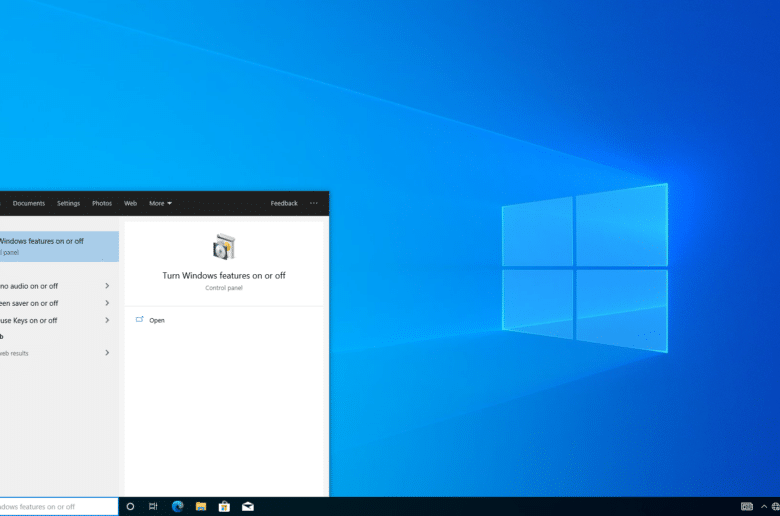The image size is (780, 516).
Task: Switch to the Web search tab
Action: click(130, 203)
